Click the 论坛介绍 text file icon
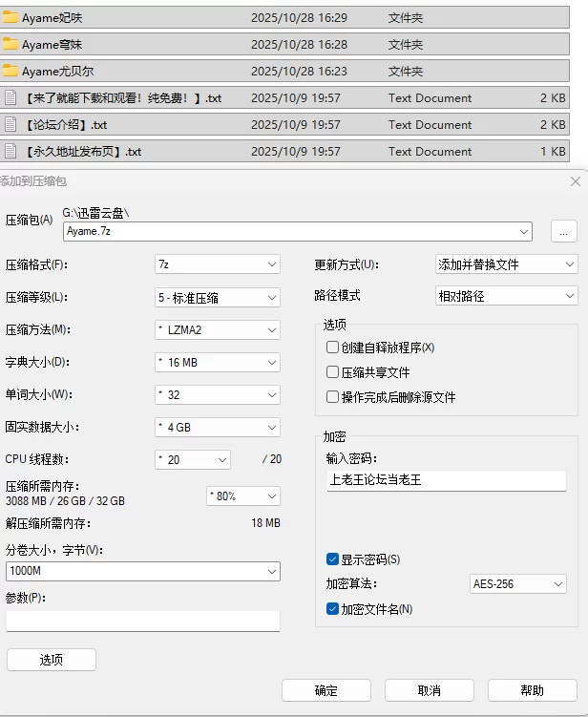The image size is (588, 717). pos(10,124)
